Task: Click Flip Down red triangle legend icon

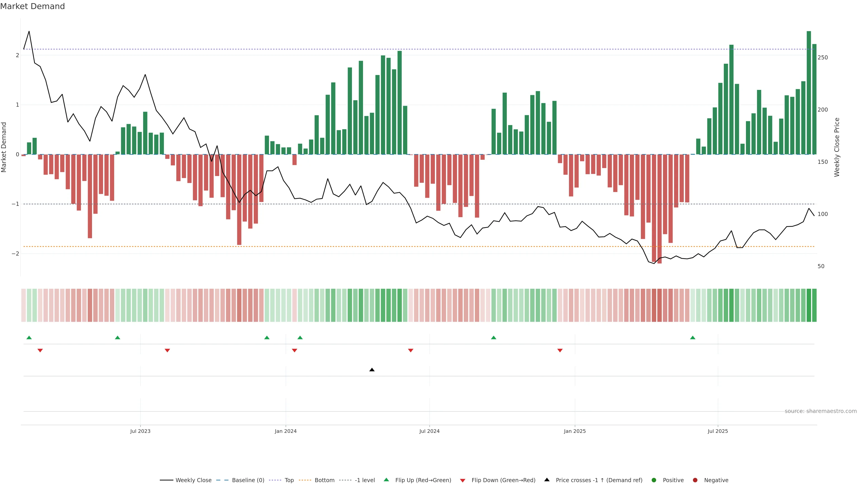Action: [463, 481]
